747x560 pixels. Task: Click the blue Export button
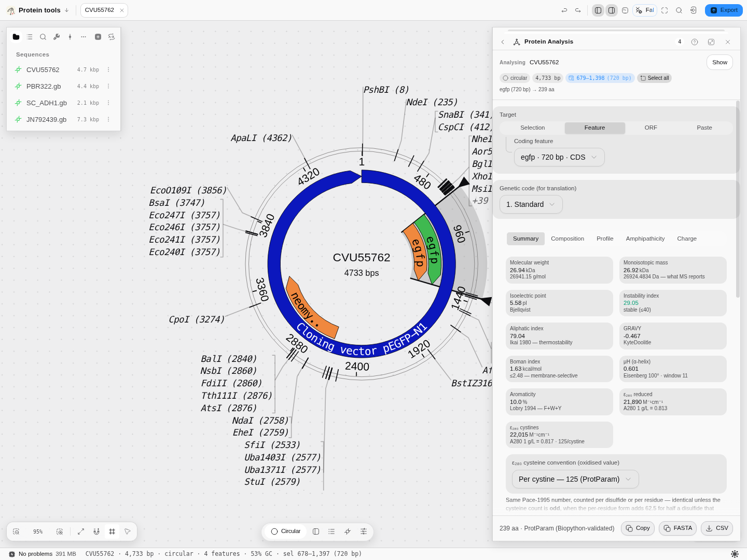pos(724,10)
